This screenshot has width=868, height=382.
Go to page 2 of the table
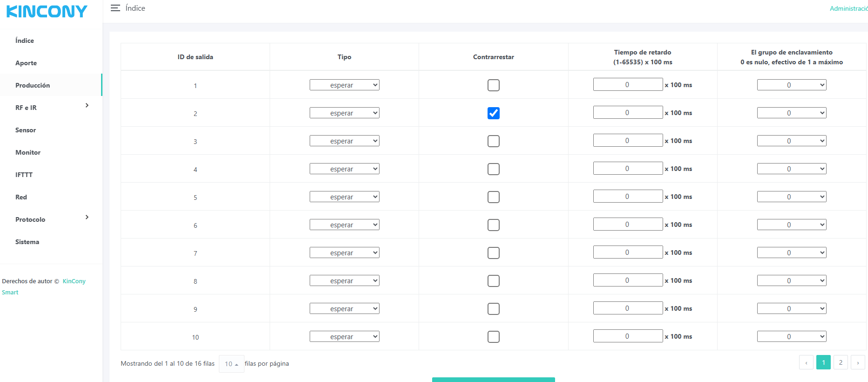840,362
